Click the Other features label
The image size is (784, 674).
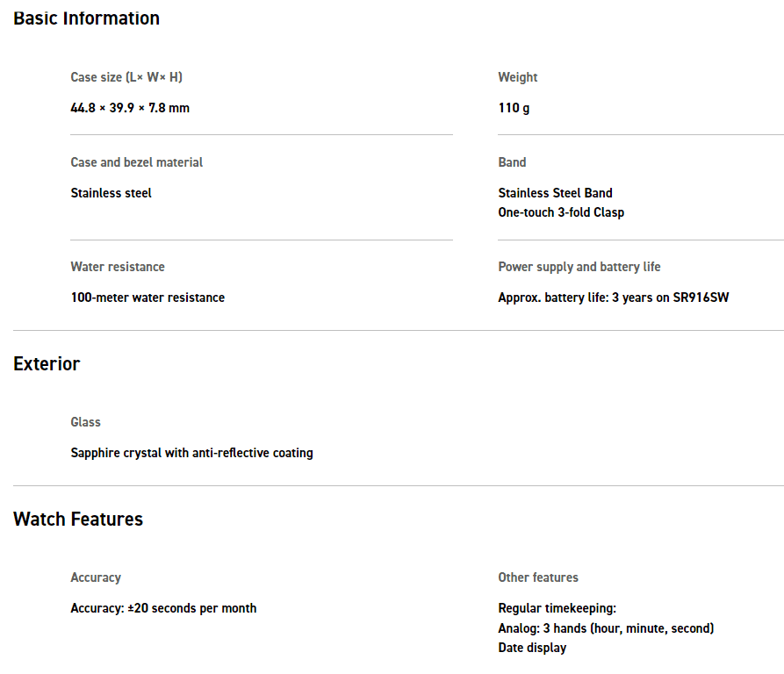click(538, 577)
